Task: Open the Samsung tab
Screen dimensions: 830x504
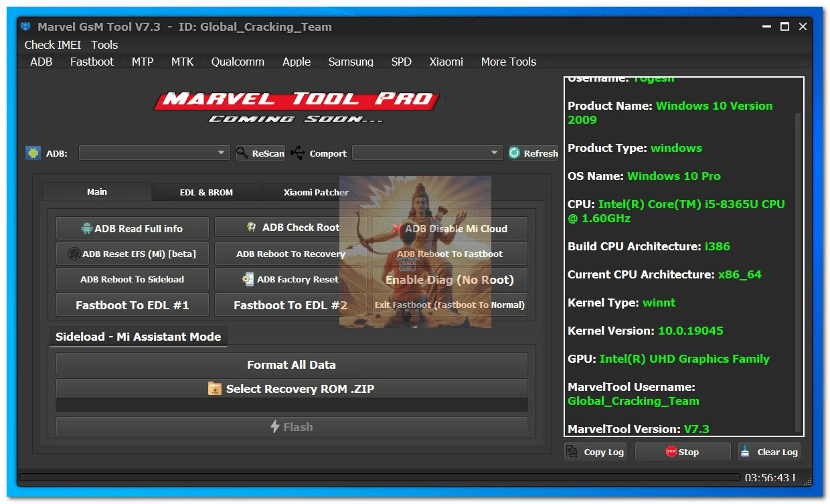Action: point(351,62)
